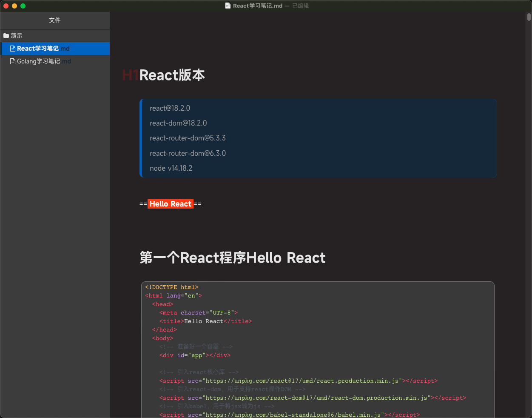532x418 pixels.
Task: Click the 演示 folder icon in sidebar
Action: click(x=6, y=36)
